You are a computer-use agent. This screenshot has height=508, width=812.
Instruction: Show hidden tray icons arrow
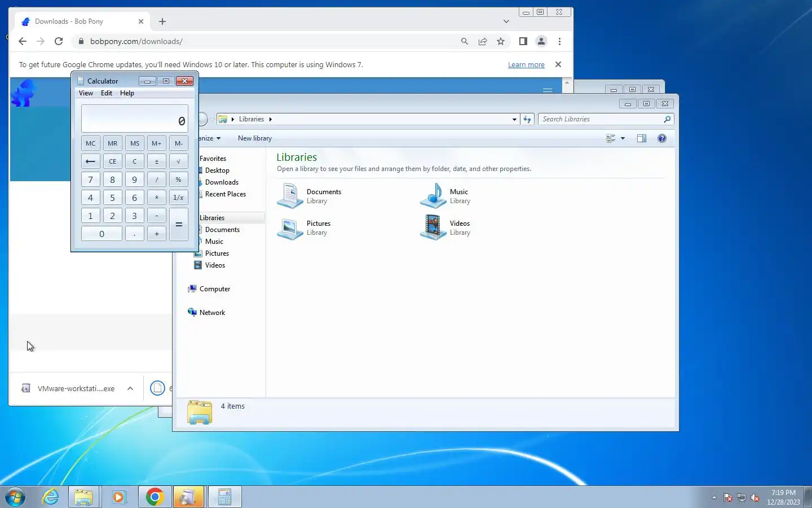[x=714, y=497]
